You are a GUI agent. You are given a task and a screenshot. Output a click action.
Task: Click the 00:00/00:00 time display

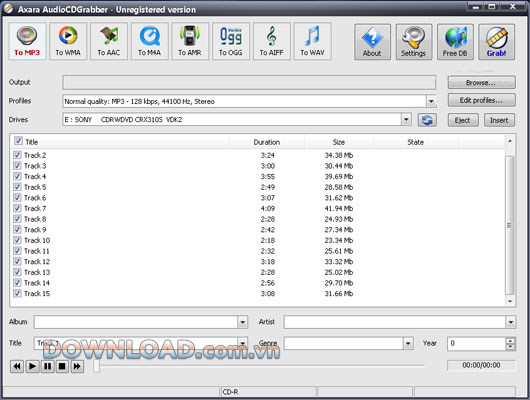tap(481, 365)
